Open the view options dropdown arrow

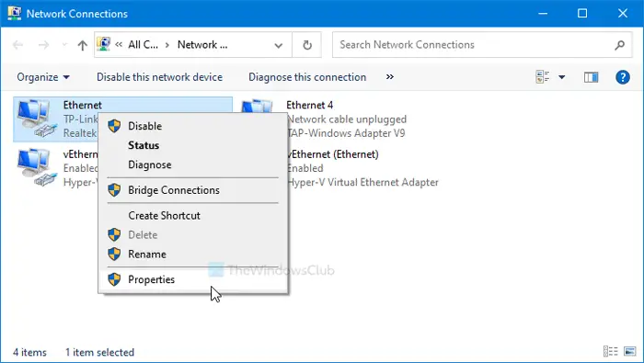point(561,77)
